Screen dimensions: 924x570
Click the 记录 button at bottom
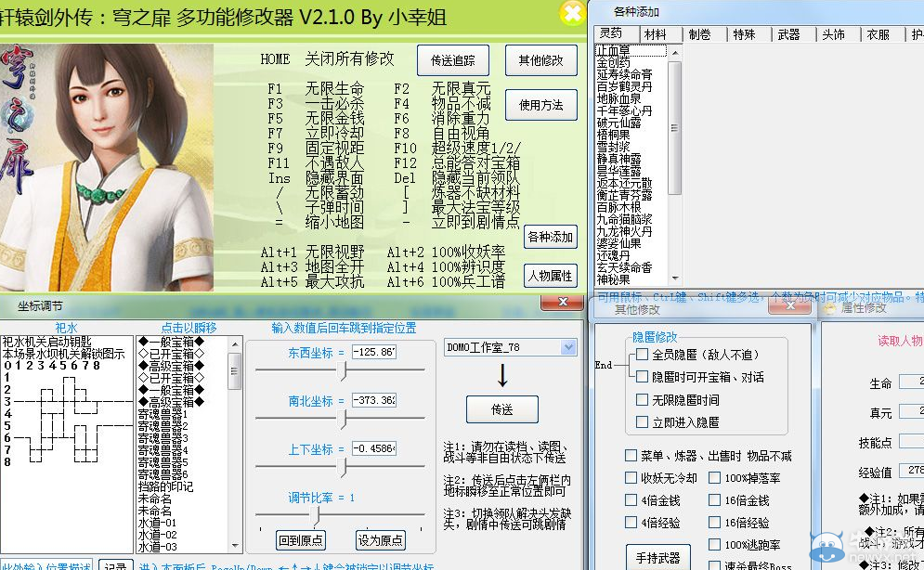[x=115, y=565]
